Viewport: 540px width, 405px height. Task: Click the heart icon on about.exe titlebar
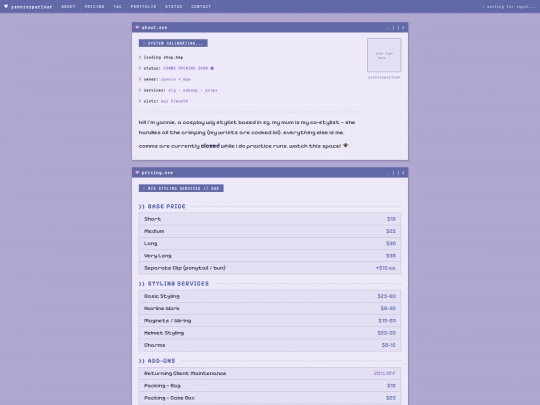137,27
